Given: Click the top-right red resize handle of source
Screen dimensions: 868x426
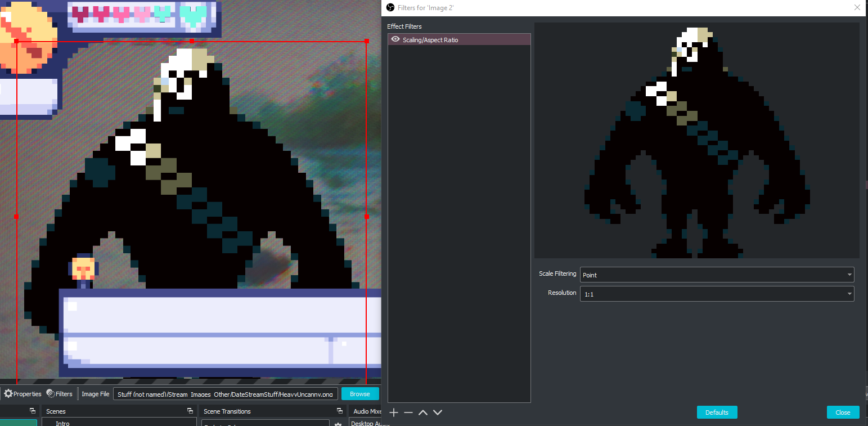Looking at the screenshot, I should coord(367,41).
